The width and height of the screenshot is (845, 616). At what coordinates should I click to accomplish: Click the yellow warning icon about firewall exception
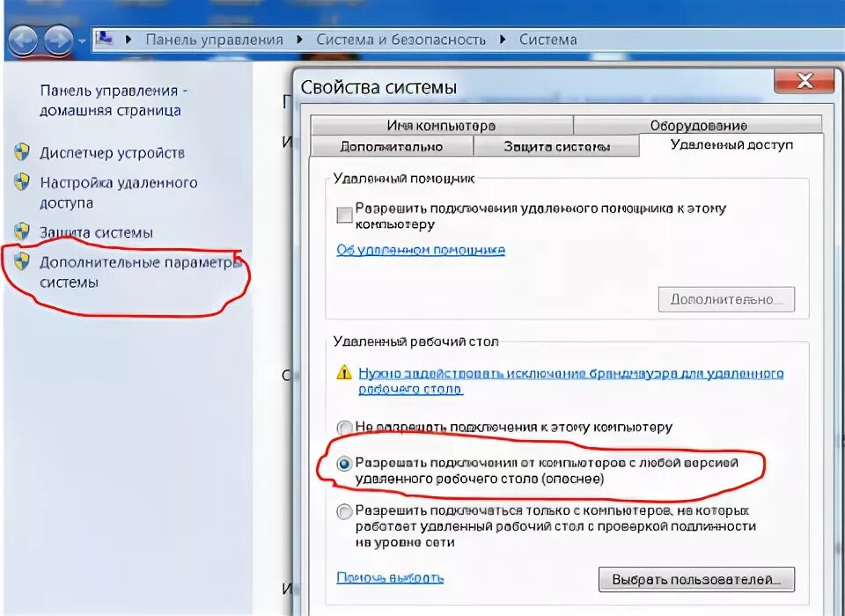[x=344, y=373]
